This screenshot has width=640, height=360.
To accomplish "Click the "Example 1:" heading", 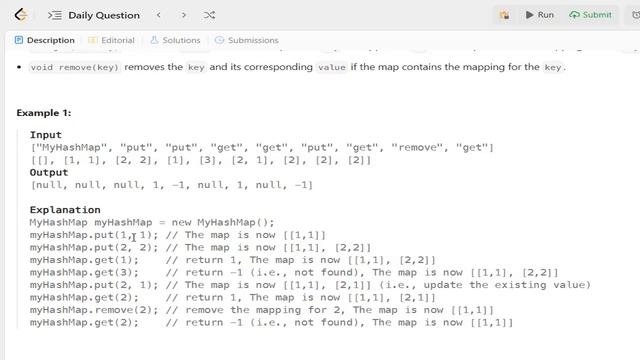I will [x=44, y=113].
